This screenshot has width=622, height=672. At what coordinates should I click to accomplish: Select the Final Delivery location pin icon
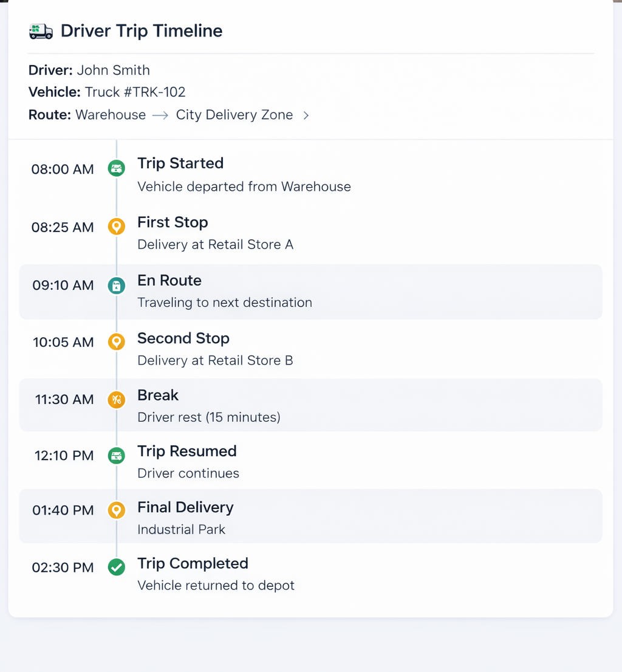116,510
